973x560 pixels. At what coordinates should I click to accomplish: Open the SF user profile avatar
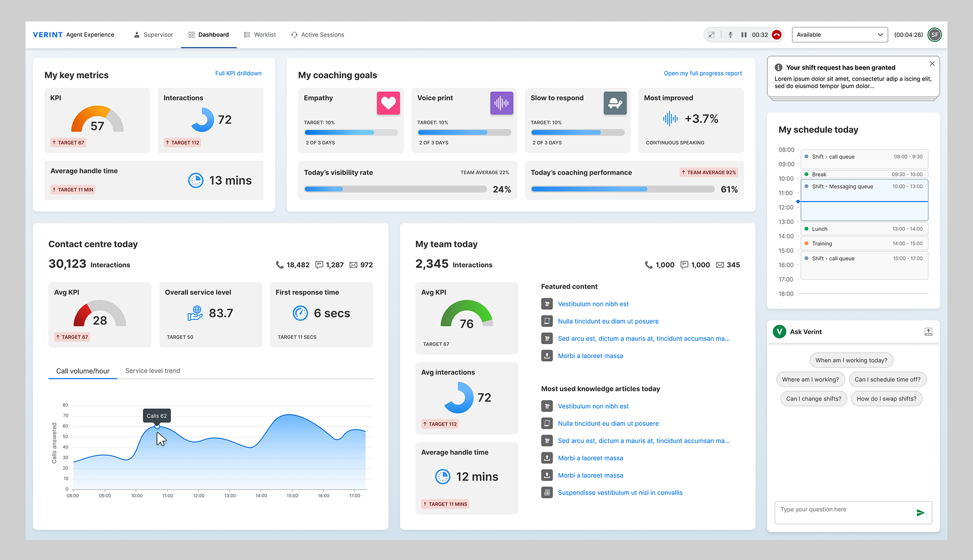(934, 35)
